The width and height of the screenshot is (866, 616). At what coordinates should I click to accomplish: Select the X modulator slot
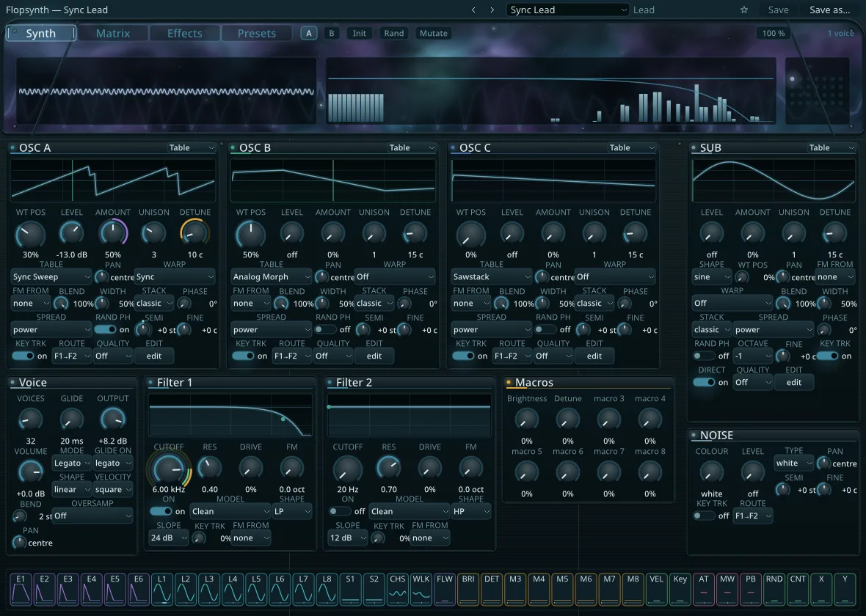[x=821, y=588]
